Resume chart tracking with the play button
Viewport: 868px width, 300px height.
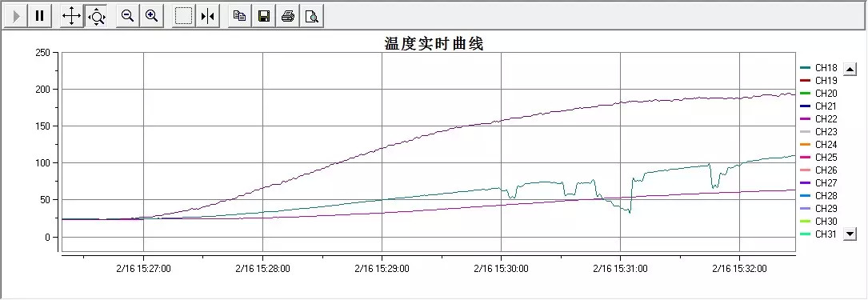(x=16, y=16)
